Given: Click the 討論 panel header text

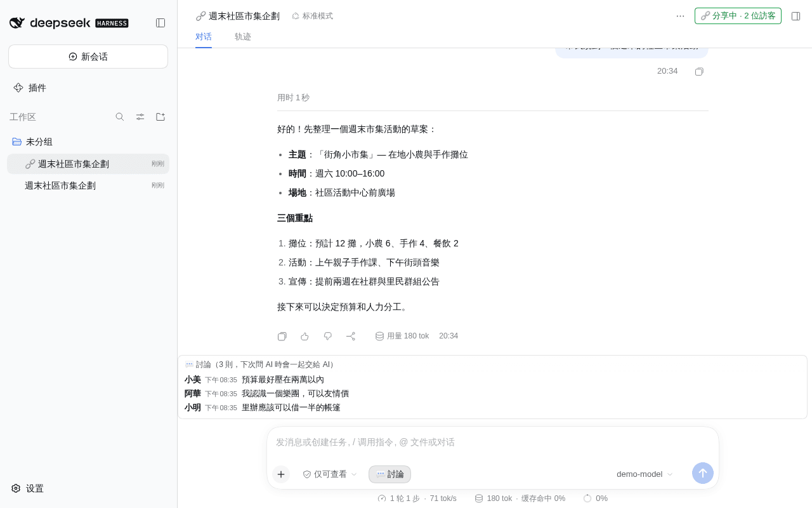Looking at the screenshot, I should pyautogui.click(x=259, y=364).
